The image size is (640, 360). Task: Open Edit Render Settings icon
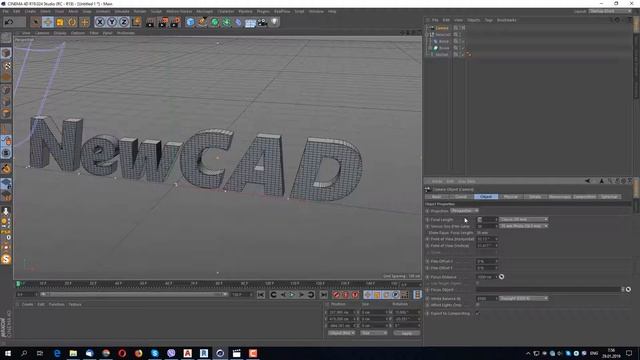click(176, 22)
